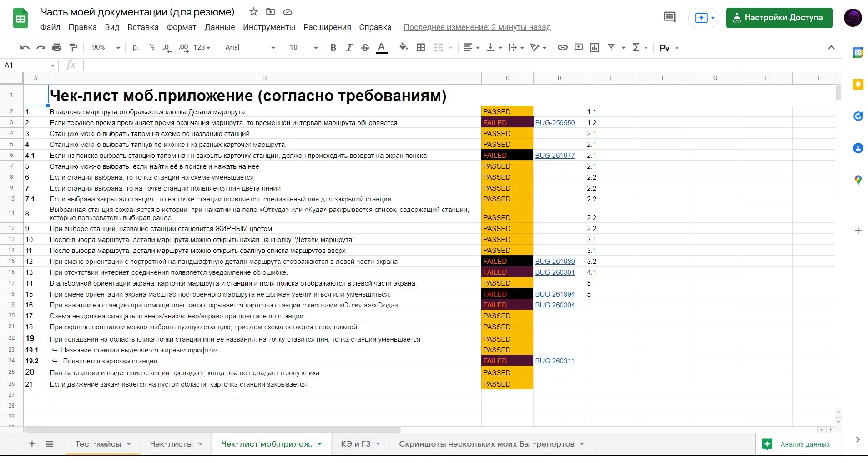Expand the merge cells options arrow
This screenshot has width=868, height=463.
point(451,48)
